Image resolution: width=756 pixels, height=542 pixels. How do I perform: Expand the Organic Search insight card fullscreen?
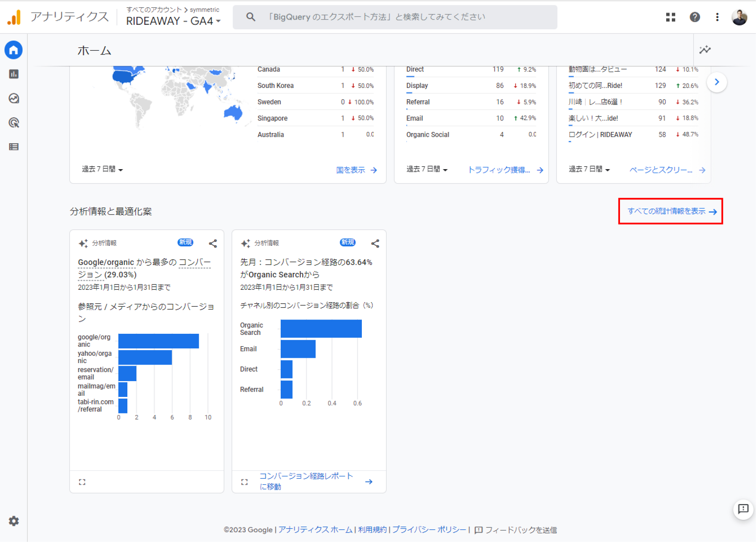click(x=244, y=482)
